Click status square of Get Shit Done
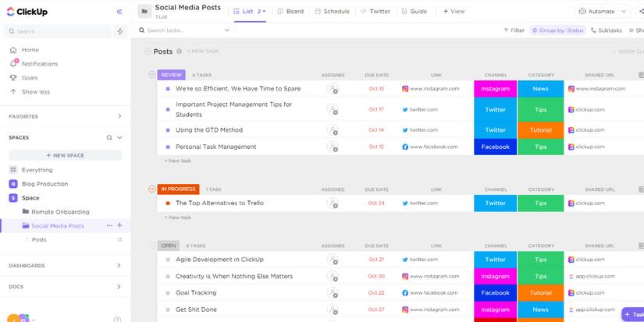This screenshot has height=322, width=644. (x=168, y=310)
